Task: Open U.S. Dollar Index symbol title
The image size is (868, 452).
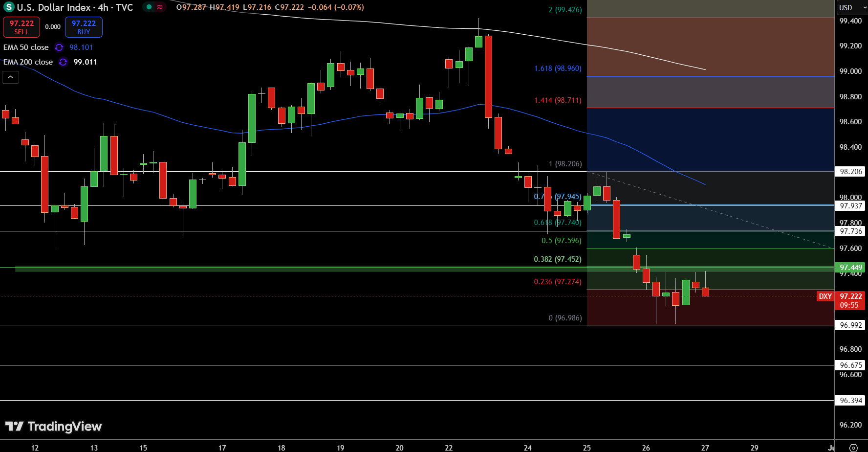Action: tap(75, 7)
